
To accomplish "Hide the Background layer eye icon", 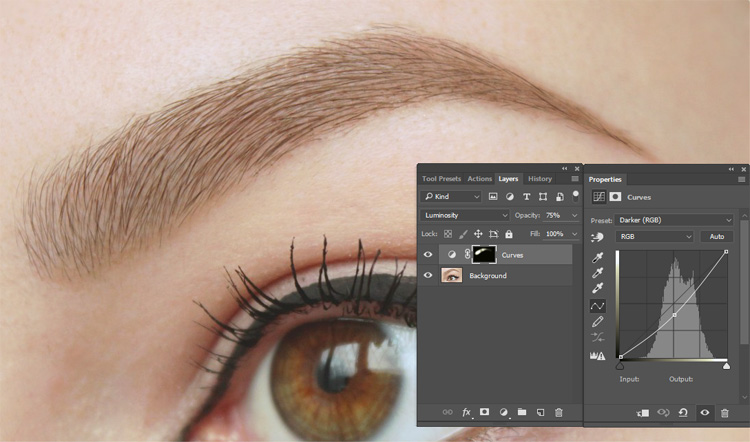I will (428, 275).
